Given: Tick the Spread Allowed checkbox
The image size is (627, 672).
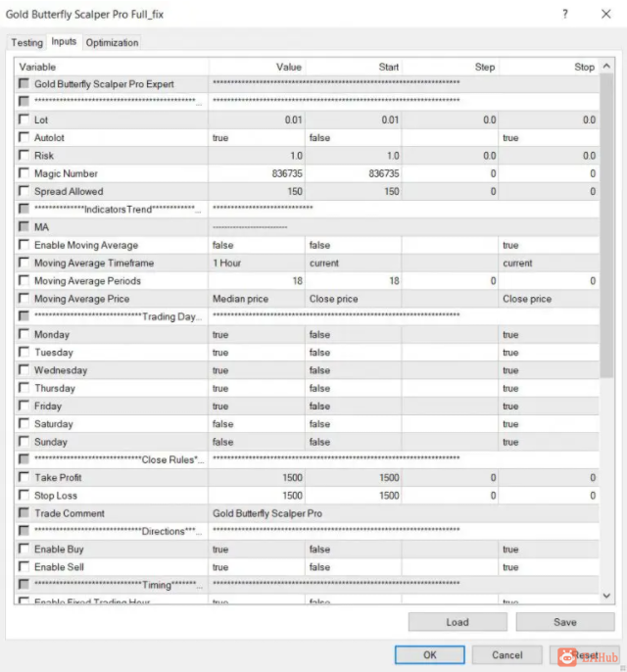Looking at the screenshot, I should pyautogui.click(x=24, y=191).
